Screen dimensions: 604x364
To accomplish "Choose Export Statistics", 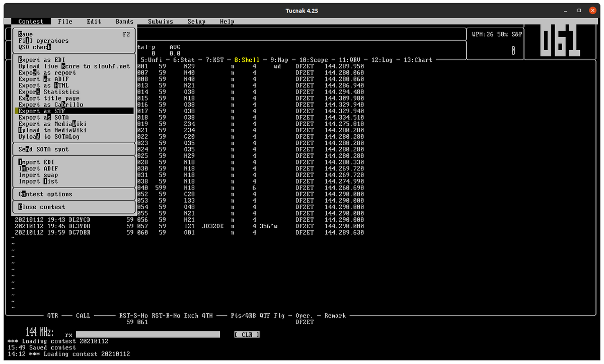I will pos(74,92).
